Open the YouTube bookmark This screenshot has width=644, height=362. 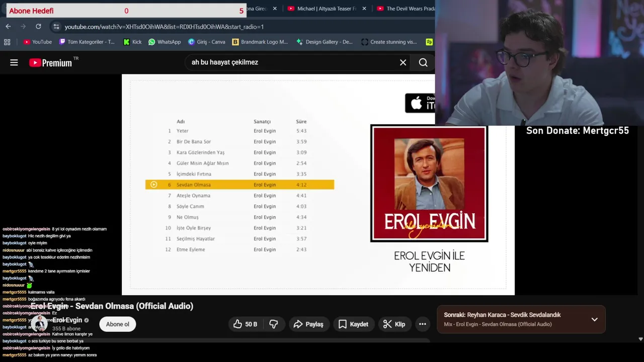tap(38, 42)
